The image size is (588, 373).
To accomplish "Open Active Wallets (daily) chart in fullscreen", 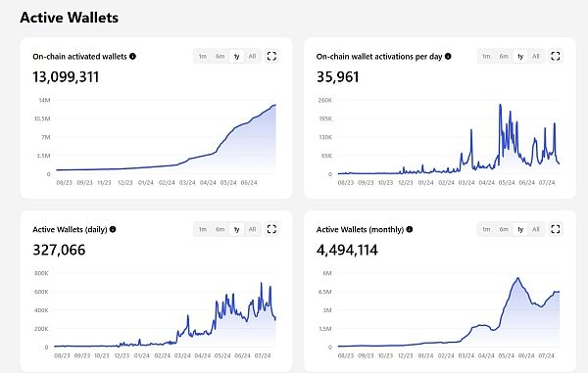I will [x=271, y=229].
